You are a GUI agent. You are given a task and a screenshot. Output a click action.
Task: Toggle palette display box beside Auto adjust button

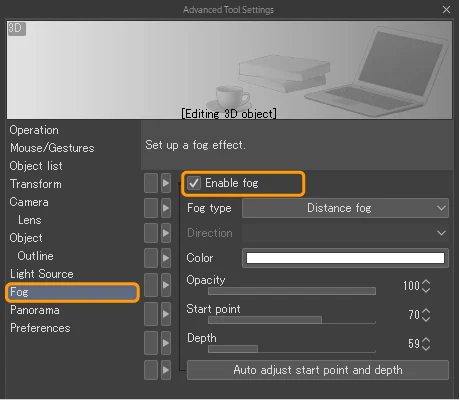click(151, 370)
